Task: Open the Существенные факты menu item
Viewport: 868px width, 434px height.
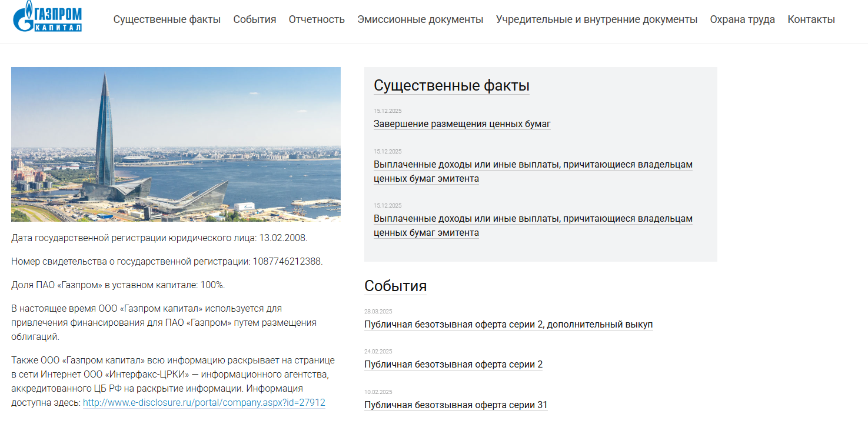Action: point(167,19)
